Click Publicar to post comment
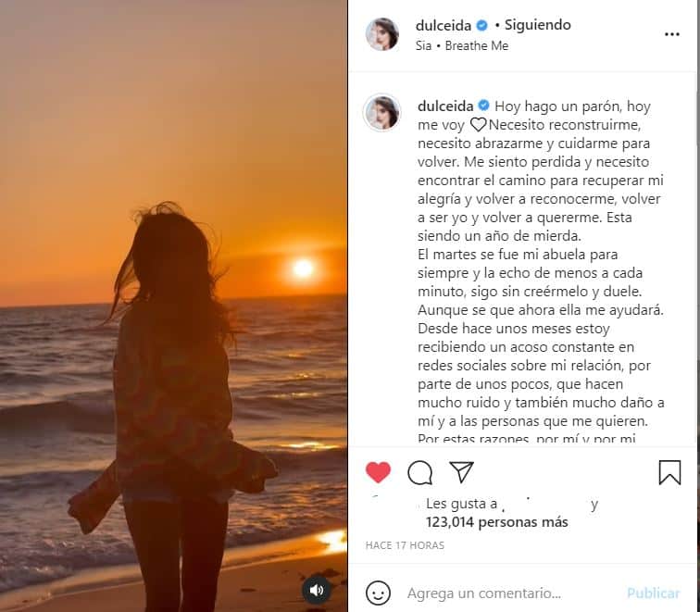 pos(653,593)
